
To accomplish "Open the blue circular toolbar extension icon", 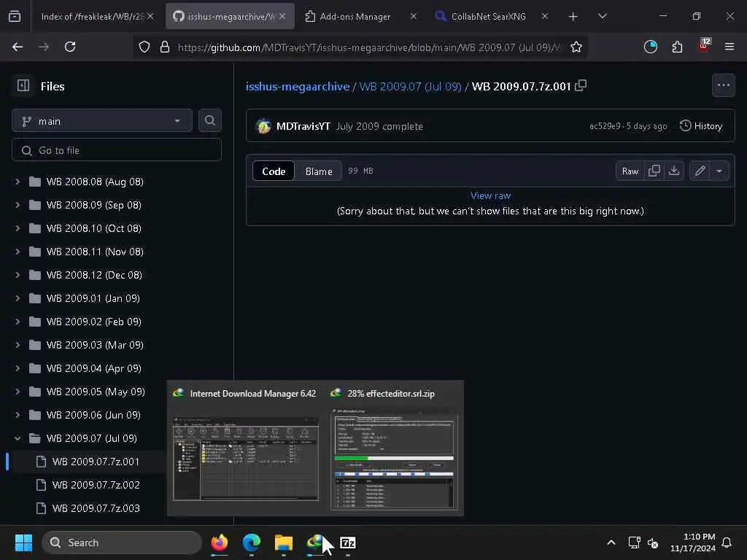I will 650,47.
